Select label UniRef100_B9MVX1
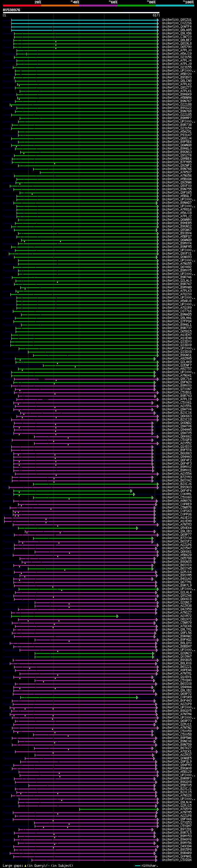The width and height of the screenshot is (197, 868). click(176, 470)
